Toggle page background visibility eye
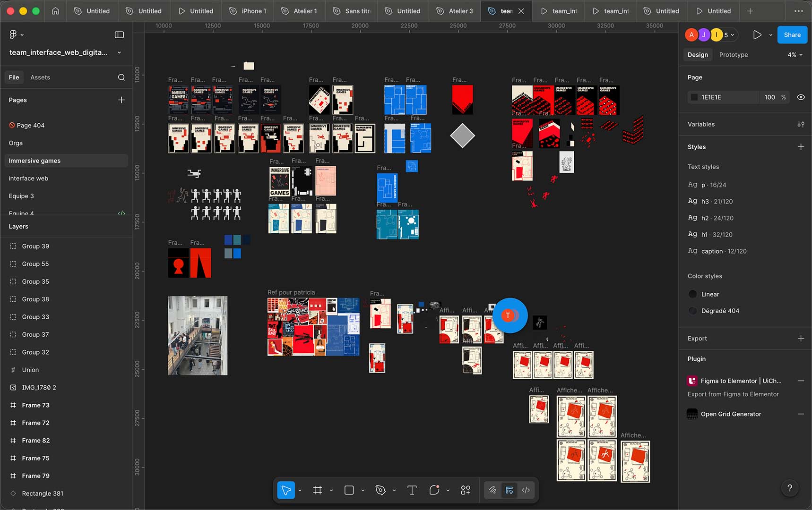 point(801,97)
